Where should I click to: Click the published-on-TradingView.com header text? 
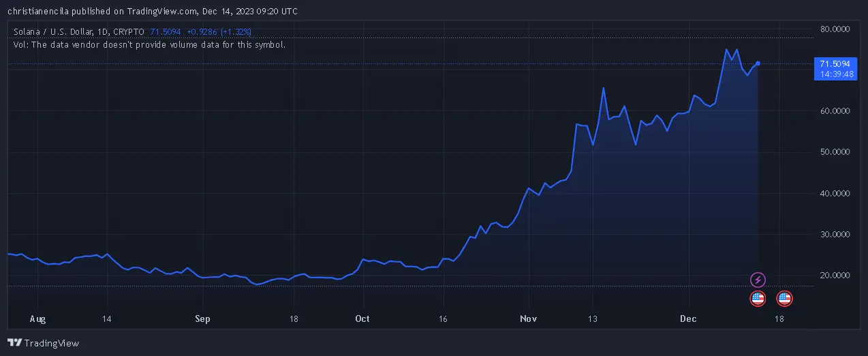[x=152, y=11]
